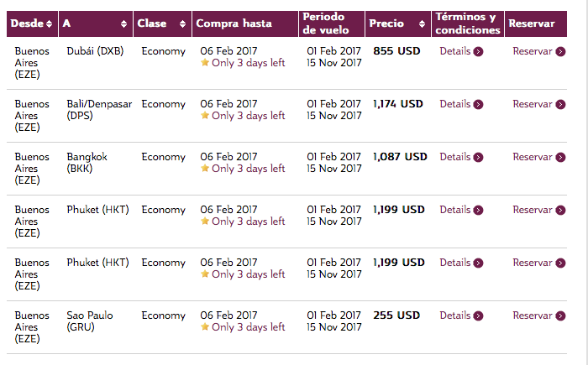Reserve the second Phuket (HKT) fare
588x365 pixels.
point(533,263)
